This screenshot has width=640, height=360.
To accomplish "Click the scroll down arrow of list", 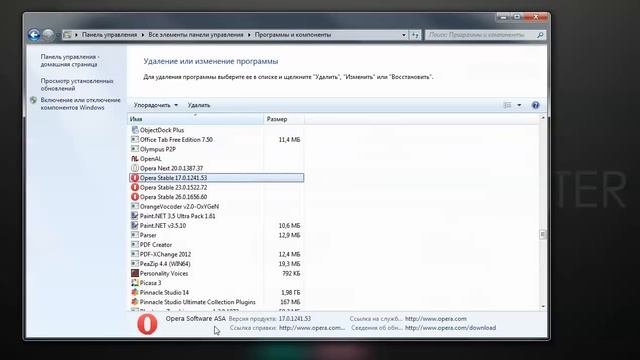I will click(x=542, y=307).
